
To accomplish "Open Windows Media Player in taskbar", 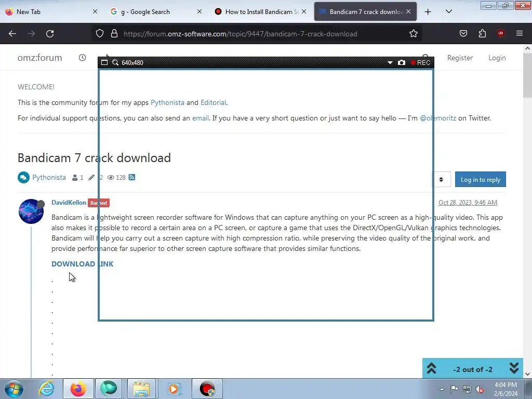I will click(x=174, y=389).
